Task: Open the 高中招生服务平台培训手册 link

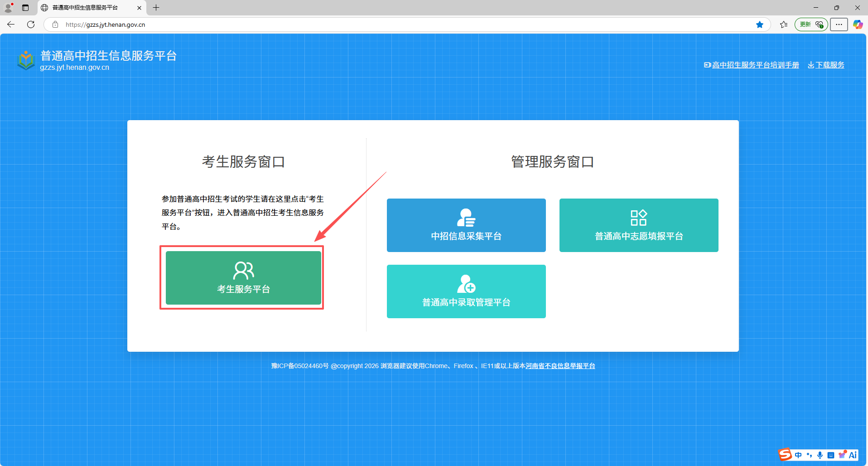Action: tap(752, 65)
